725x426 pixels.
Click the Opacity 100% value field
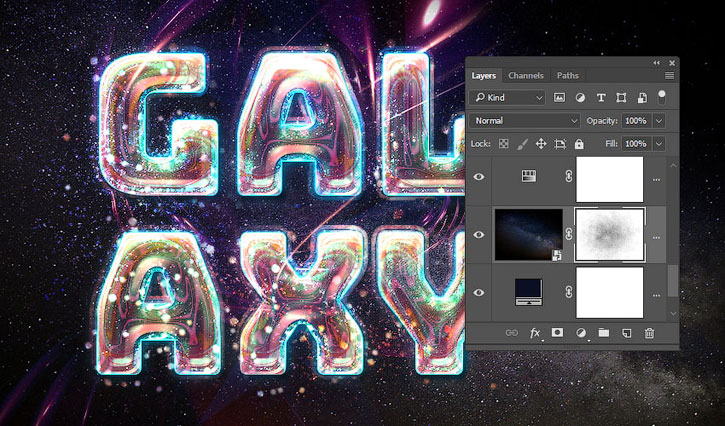coord(636,121)
